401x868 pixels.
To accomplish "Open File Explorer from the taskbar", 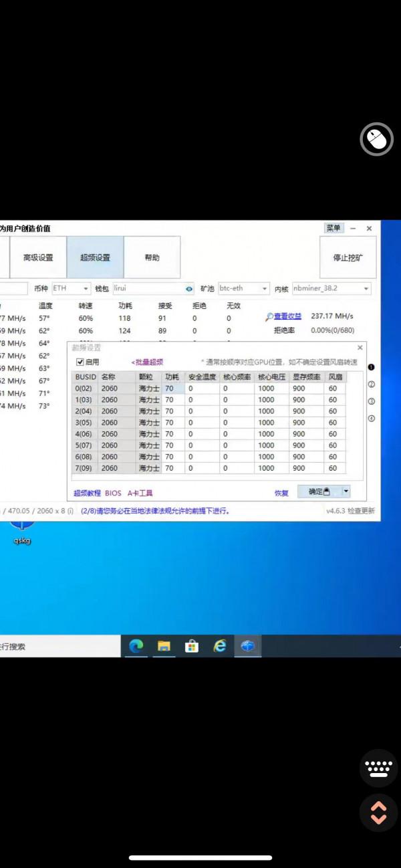I will click(x=164, y=646).
